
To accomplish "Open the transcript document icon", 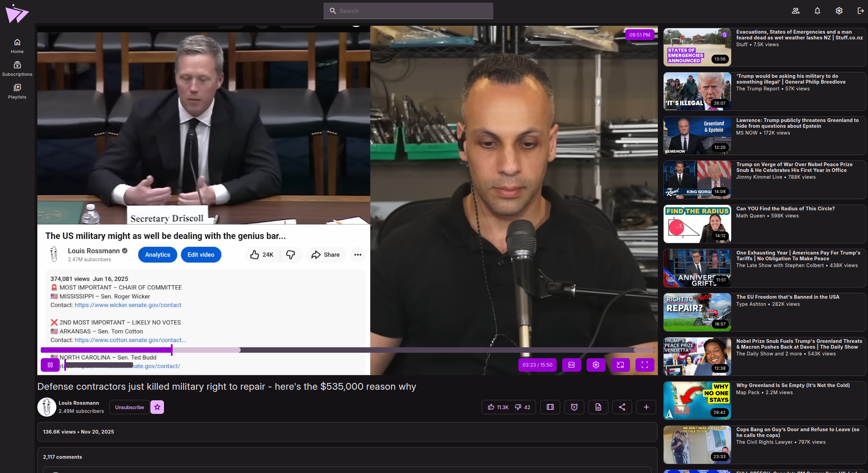I will [598, 407].
